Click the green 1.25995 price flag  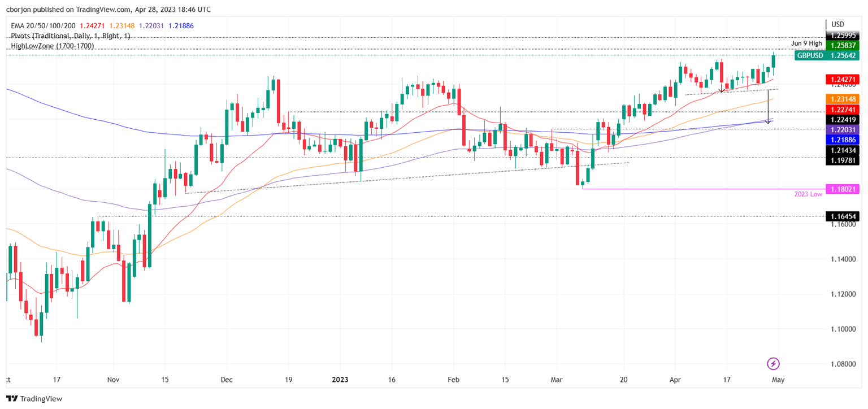pyautogui.click(x=843, y=34)
